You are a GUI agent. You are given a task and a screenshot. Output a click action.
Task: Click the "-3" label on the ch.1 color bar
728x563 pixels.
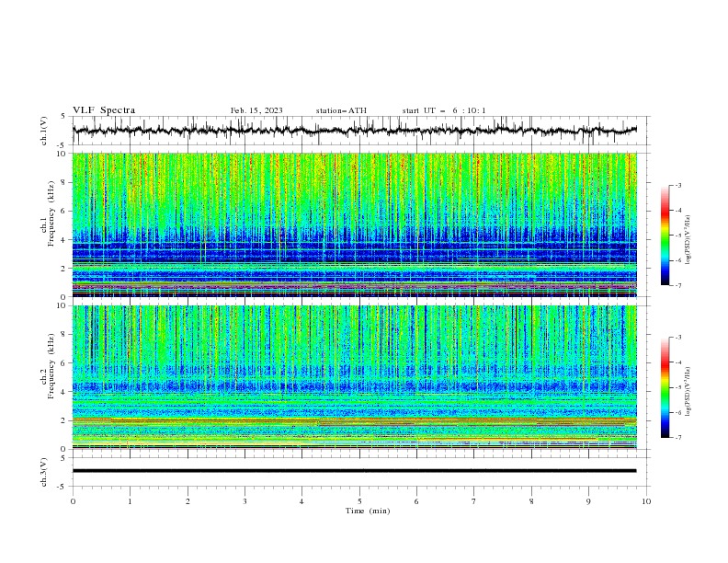tap(678, 185)
